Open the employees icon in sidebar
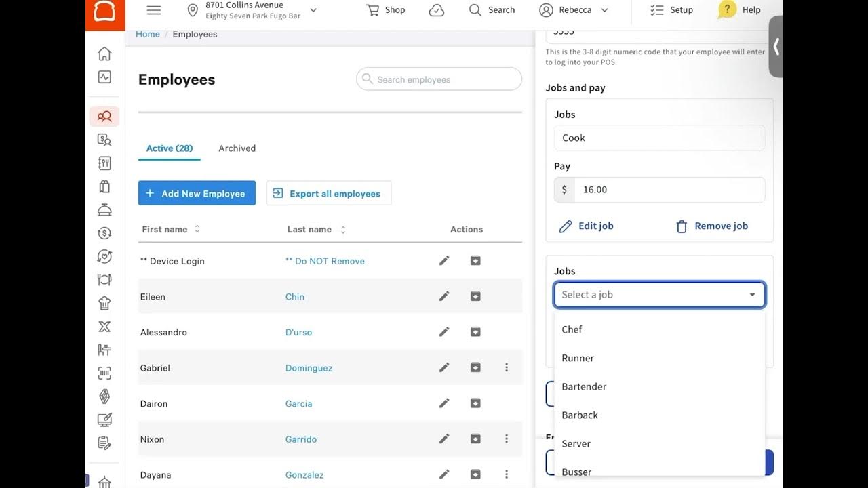Screen dimensions: 868x488 [104, 117]
